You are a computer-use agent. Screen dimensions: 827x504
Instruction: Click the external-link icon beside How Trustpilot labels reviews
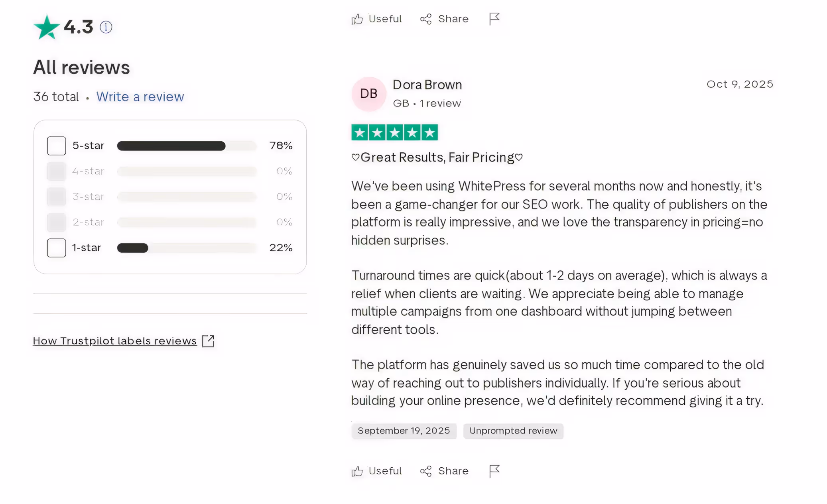pos(209,341)
